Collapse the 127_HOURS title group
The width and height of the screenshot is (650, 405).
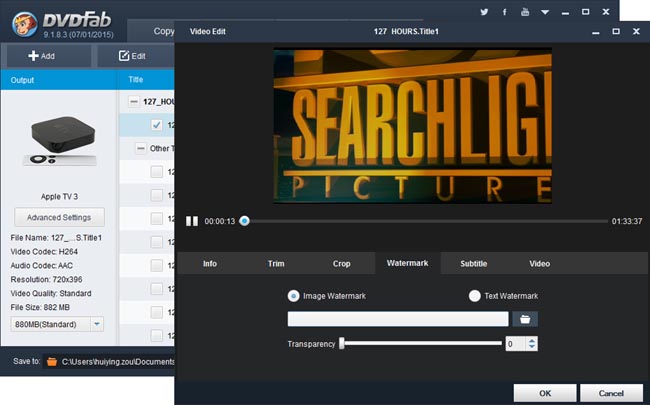[133, 102]
